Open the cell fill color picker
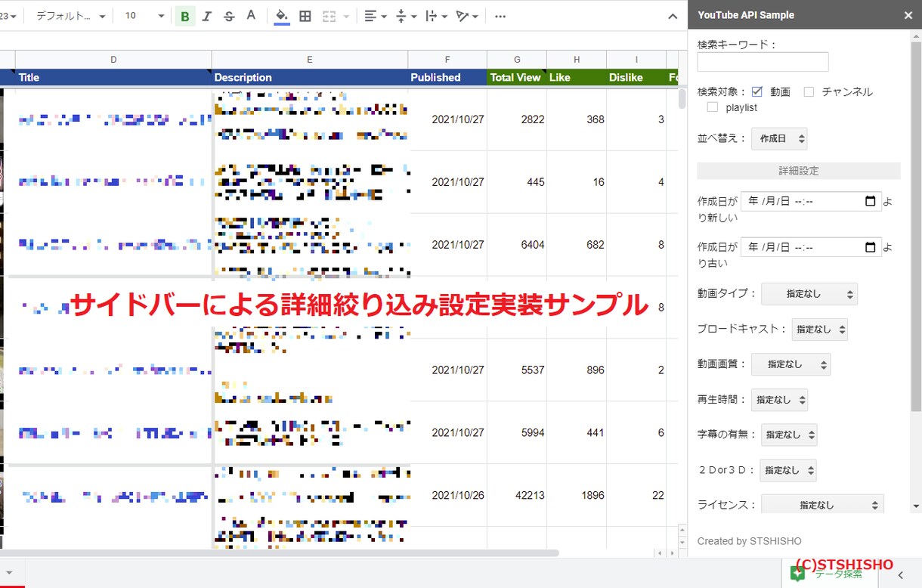 click(x=282, y=16)
